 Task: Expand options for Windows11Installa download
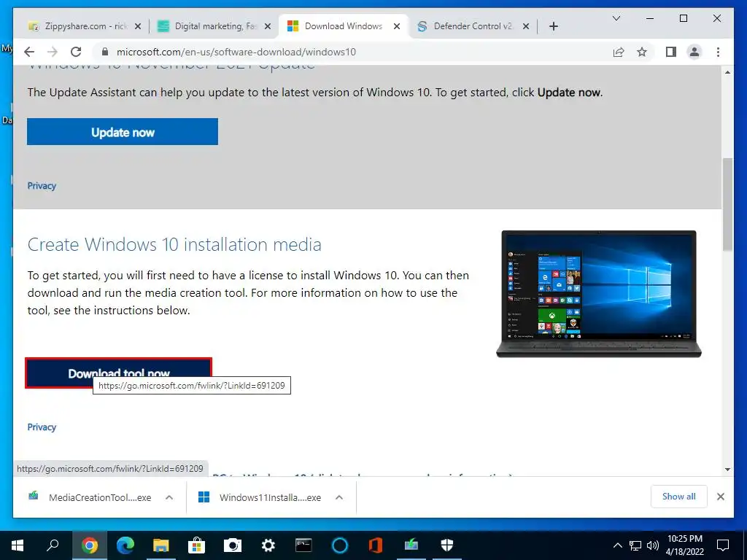coord(339,497)
